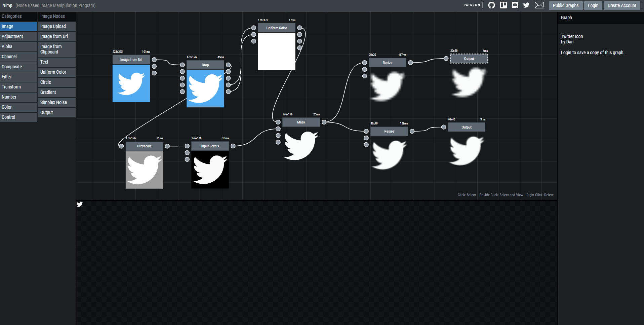Click the 20x20 Output node input port
The height and width of the screenshot is (325, 644).
click(x=446, y=59)
